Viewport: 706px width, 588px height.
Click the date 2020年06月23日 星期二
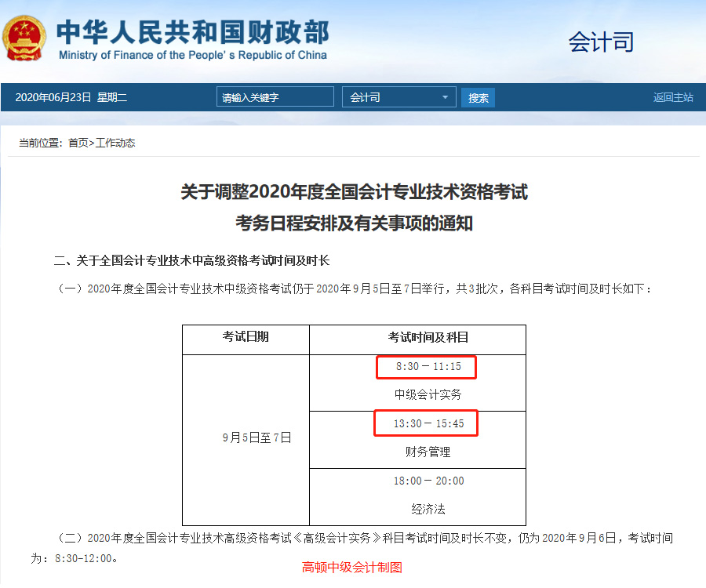[71, 97]
